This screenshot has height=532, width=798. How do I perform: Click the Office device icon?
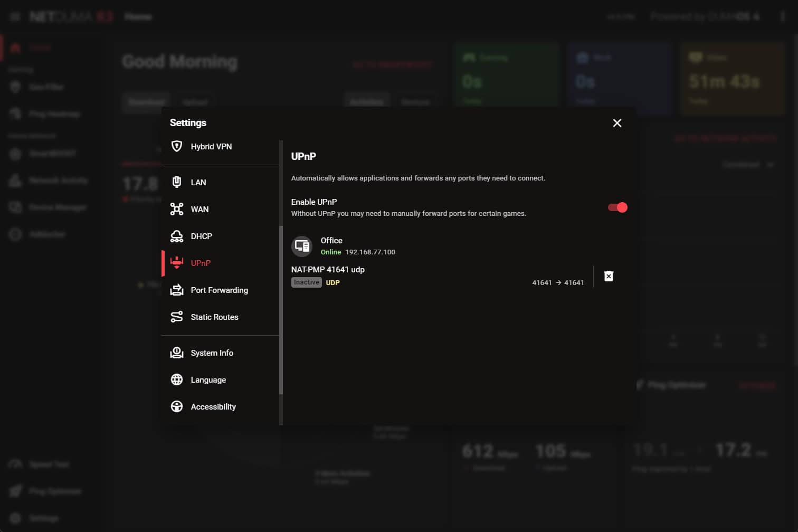302,246
